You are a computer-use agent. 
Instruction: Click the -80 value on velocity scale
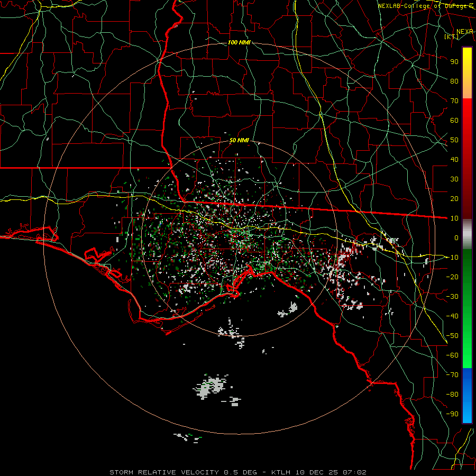pyautogui.click(x=452, y=395)
